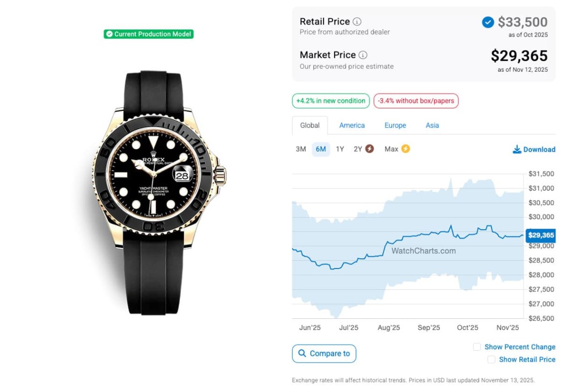Click the brown lightning icon beside 2Y

[x=369, y=149]
